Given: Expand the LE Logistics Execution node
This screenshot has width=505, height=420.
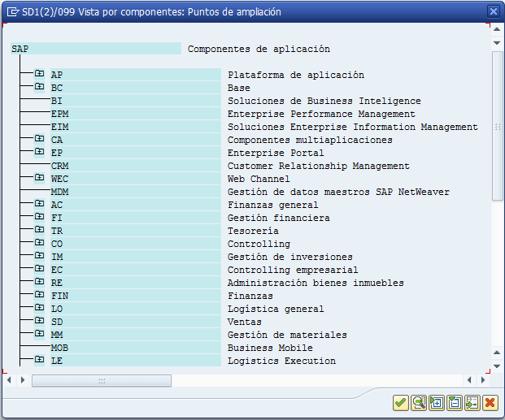Looking at the screenshot, I should pyautogui.click(x=39, y=360).
